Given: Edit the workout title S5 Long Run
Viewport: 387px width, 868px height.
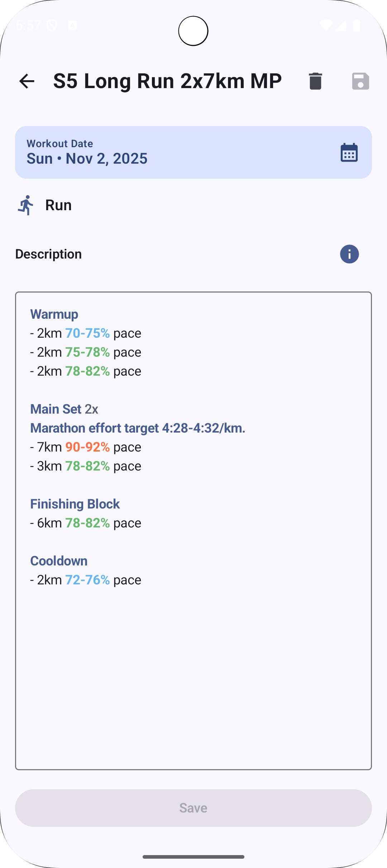Looking at the screenshot, I should 167,81.
